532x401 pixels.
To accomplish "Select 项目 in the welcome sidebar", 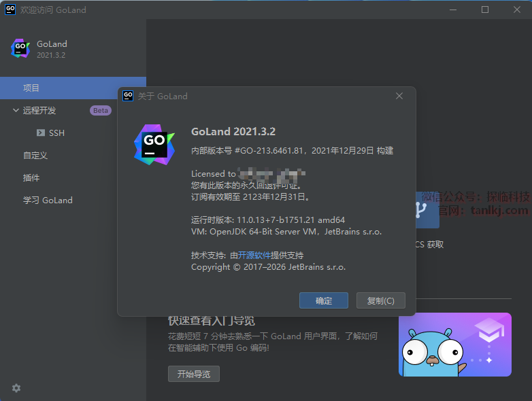I will (x=73, y=88).
